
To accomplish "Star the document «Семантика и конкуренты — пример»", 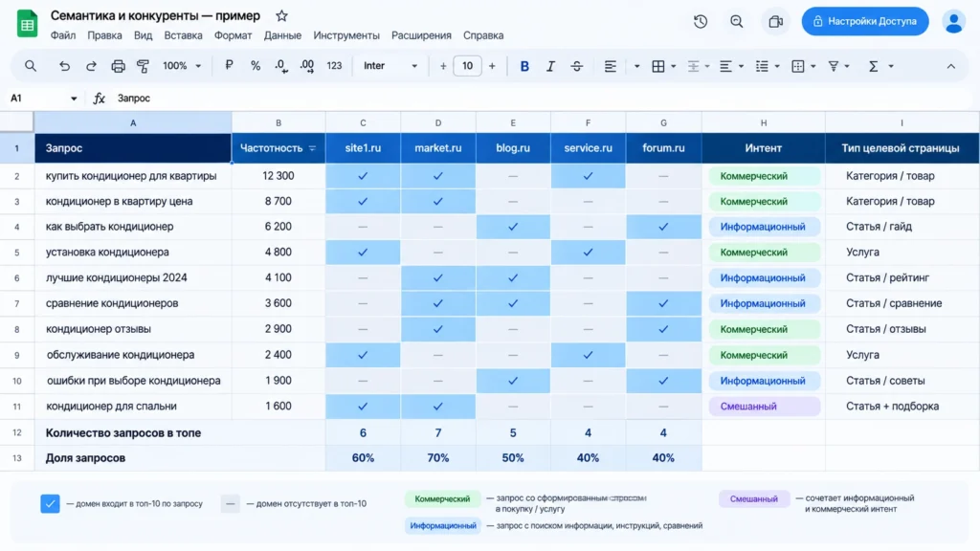I will pyautogui.click(x=282, y=15).
